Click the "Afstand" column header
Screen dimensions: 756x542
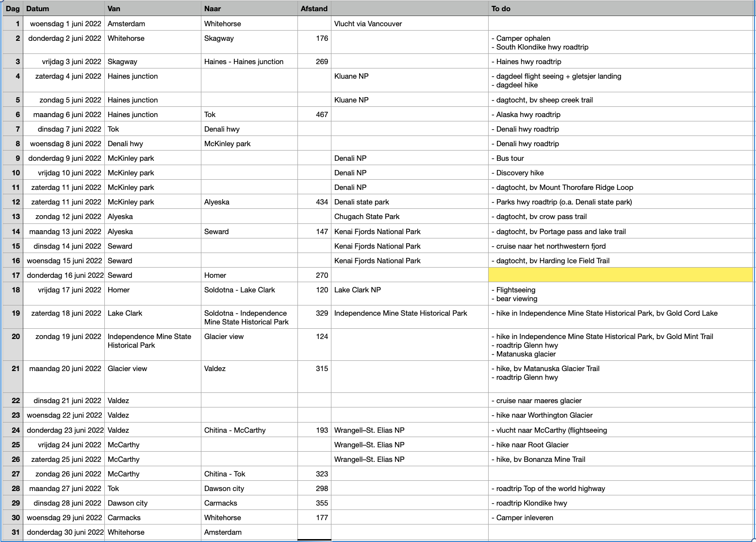(314, 9)
